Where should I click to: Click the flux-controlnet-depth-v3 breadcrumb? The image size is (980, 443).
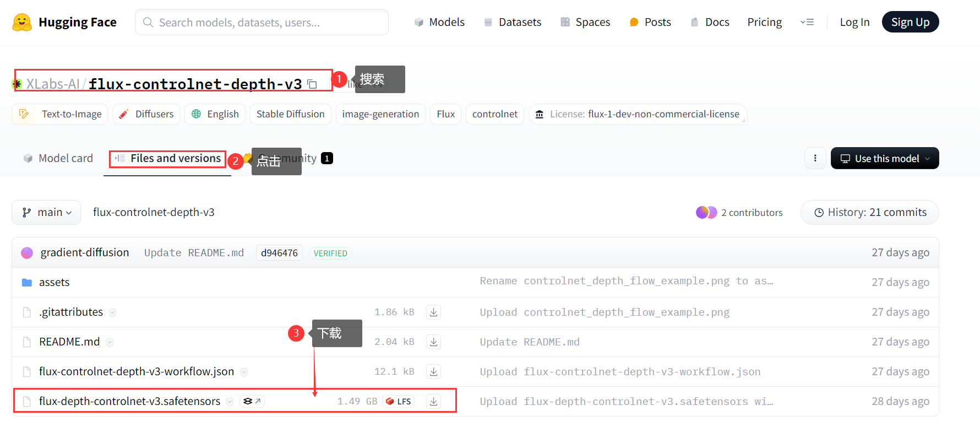[154, 212]
